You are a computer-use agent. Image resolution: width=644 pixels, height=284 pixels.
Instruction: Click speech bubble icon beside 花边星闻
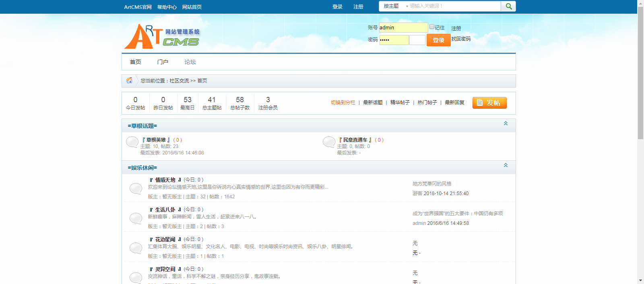[136, 248]
